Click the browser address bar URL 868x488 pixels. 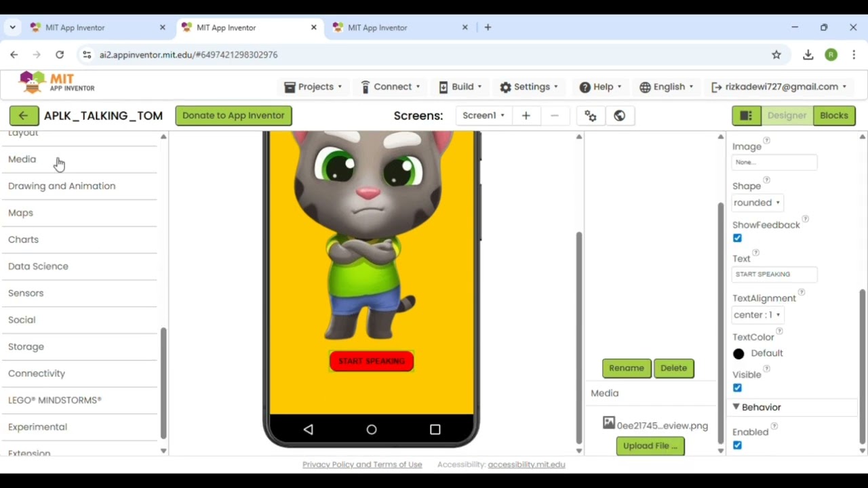[189, 55]
